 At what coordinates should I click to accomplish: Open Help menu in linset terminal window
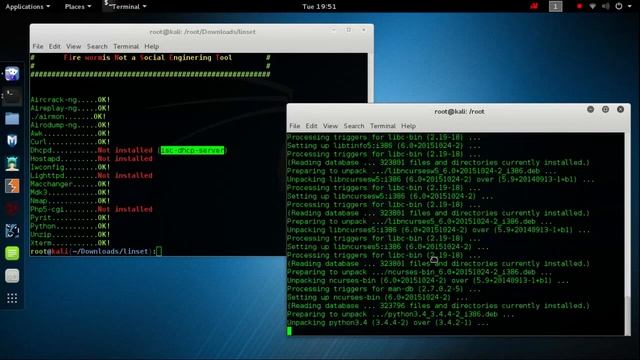[x=151, y=47]
